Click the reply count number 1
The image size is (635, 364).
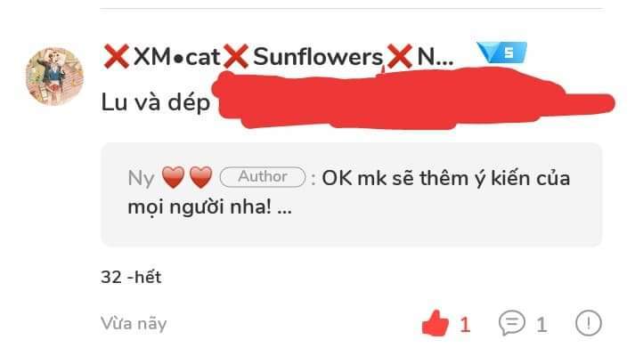click(541, 325)
